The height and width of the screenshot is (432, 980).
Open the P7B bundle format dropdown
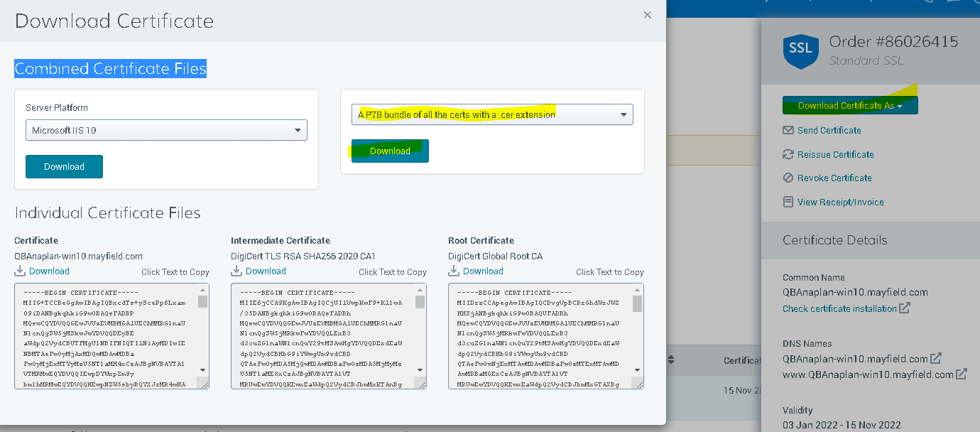(x=492, y=114)
